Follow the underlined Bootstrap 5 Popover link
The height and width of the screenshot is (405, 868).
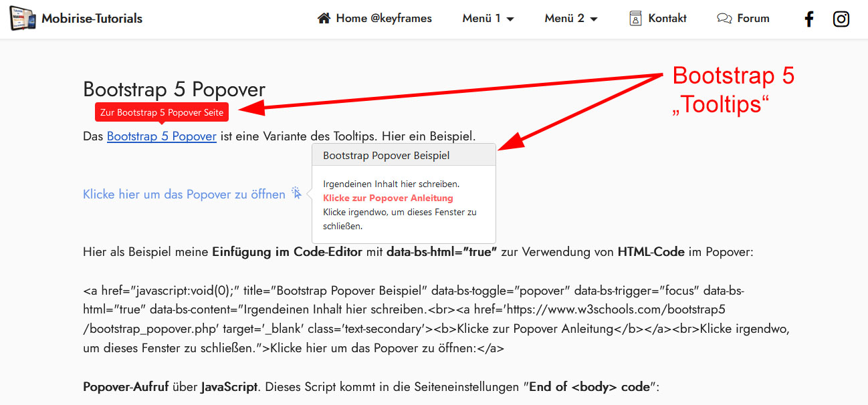161,136
